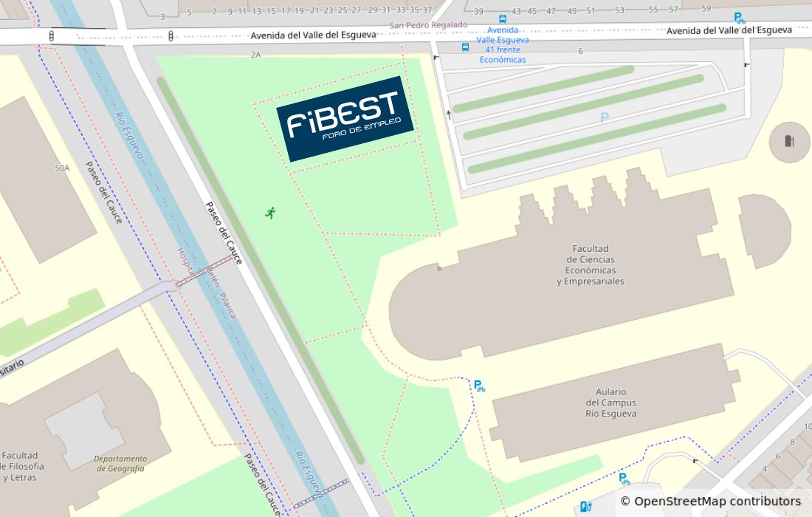Click the number '6' label above the car park
Image resolution: width=812 pixels, height=517 pixels.
click(x=580, y=51)
